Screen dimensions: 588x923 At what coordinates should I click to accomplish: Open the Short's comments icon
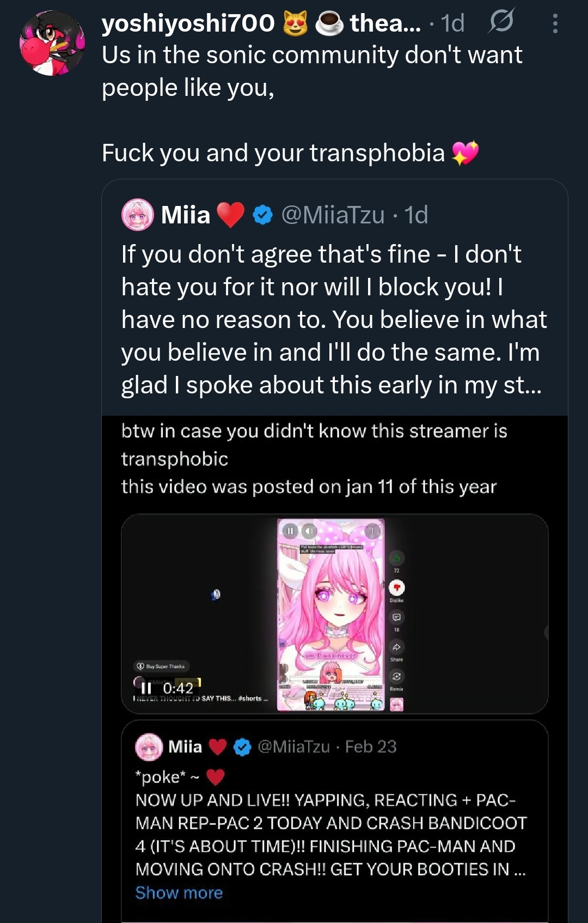point(396,617)
